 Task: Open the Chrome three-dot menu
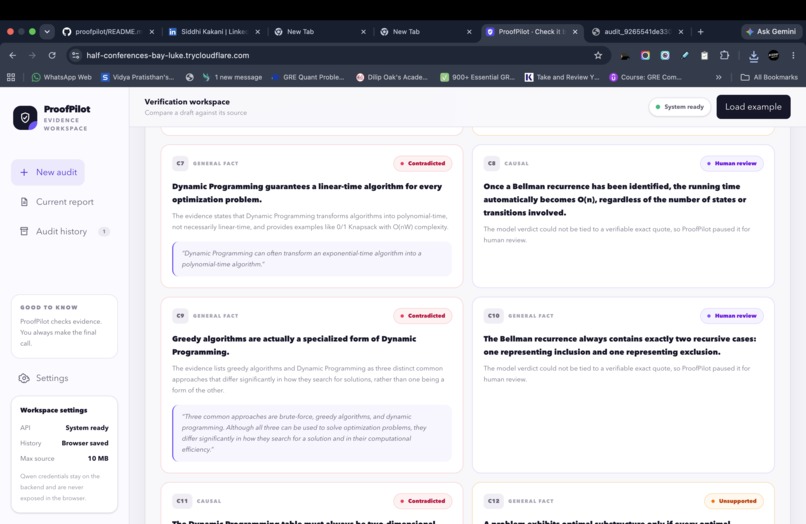(793, 56)
